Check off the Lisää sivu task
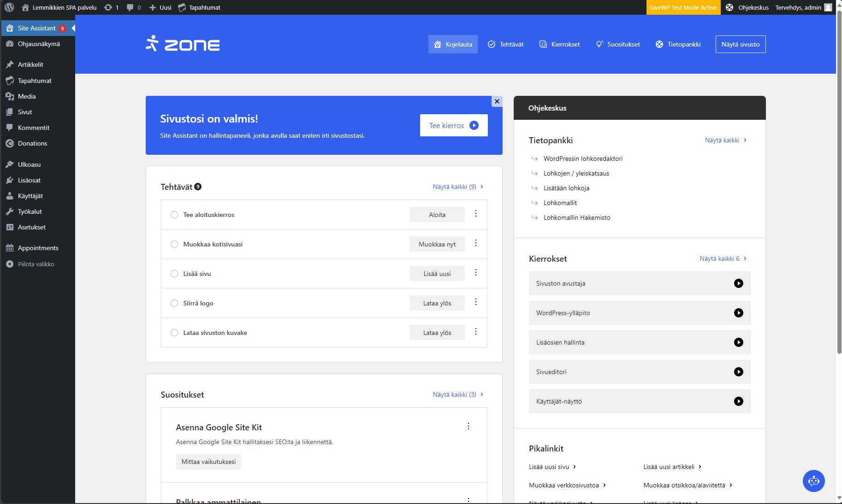Viewport: 842px width, 504px height. click(174, 274)
